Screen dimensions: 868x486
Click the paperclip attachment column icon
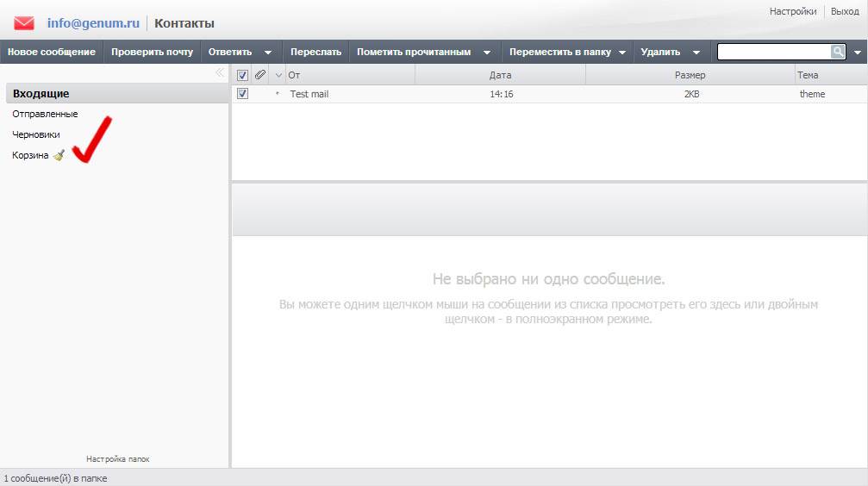(259, 75)
